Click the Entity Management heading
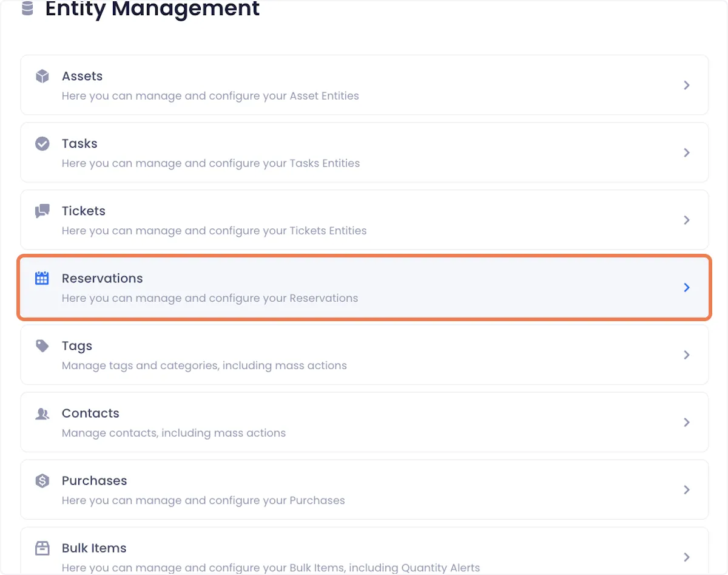This screenshot has width=728, height=575. click(x=152, y=9)
